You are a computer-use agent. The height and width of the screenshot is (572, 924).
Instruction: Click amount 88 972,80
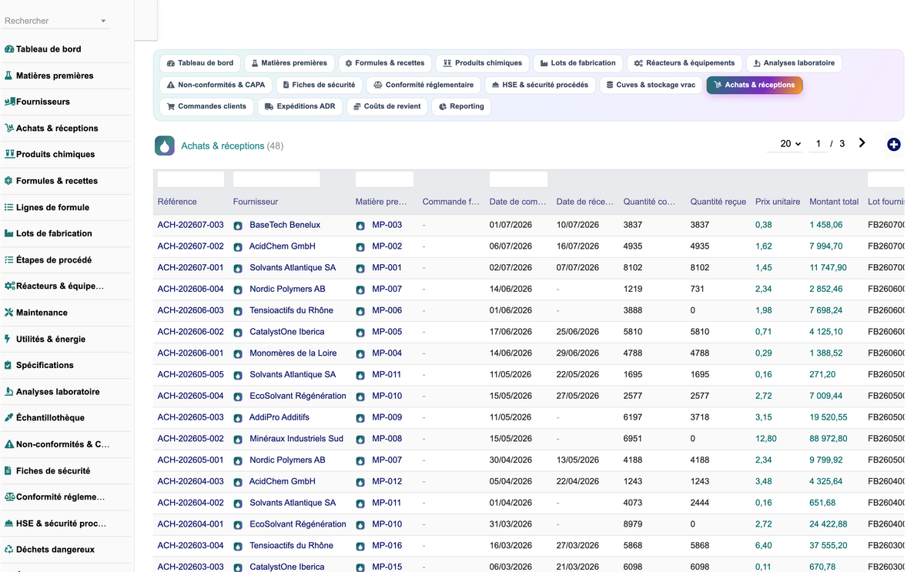point(829,439)
